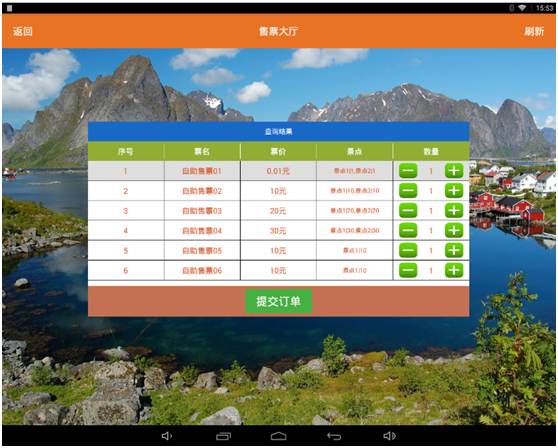
Task: Submit the order with 提交订单
Action: coord(278,301)
